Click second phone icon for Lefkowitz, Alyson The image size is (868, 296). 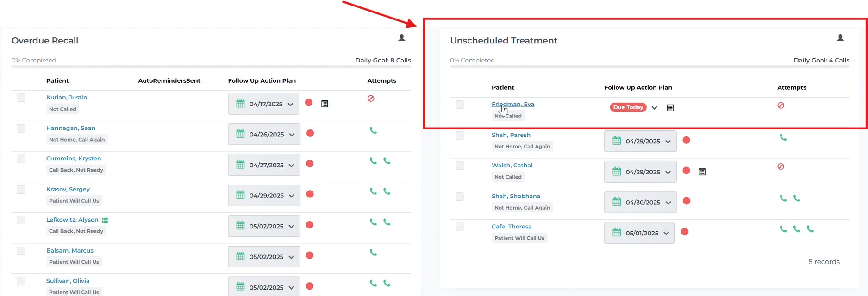pyautogui.click(x=387, y=222)
